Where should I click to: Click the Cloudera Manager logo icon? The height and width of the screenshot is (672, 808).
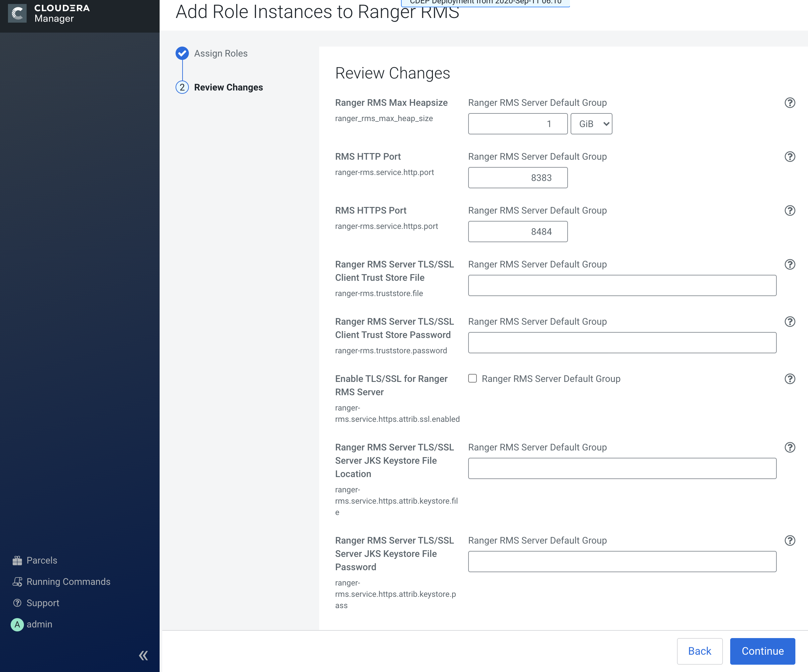(17, 13)
